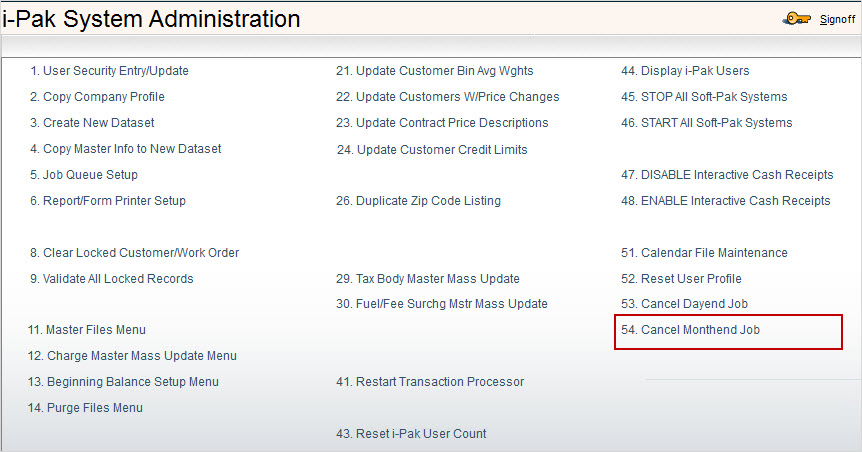Image resolution: width=862 pixels, height=452 pixels.
Task: Select DISABLE Interactive Cash Receipts
Action: click(x=727, y=175)
